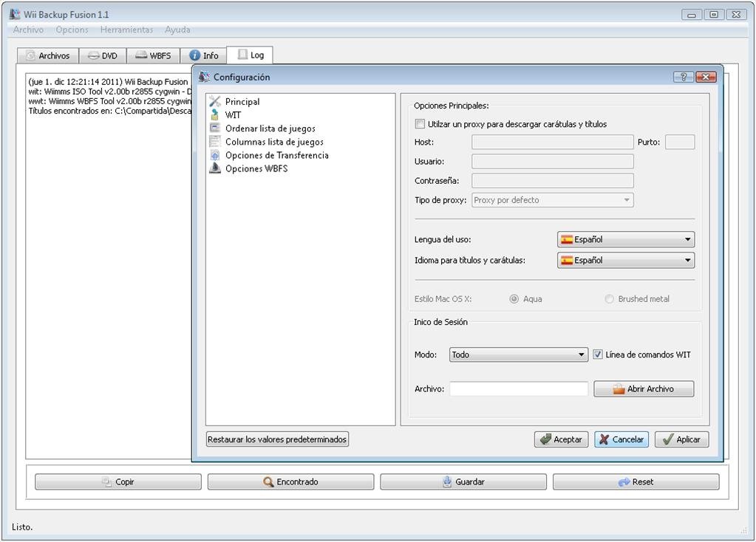Click the Abrir Archivo button
Screen dimensions: 756x542
[644, 389]
